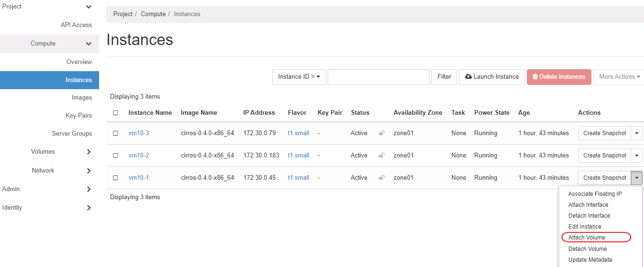644x267 pixels.
Task: Expand the Identity section chevron
Action: click(x=89, y=208)
